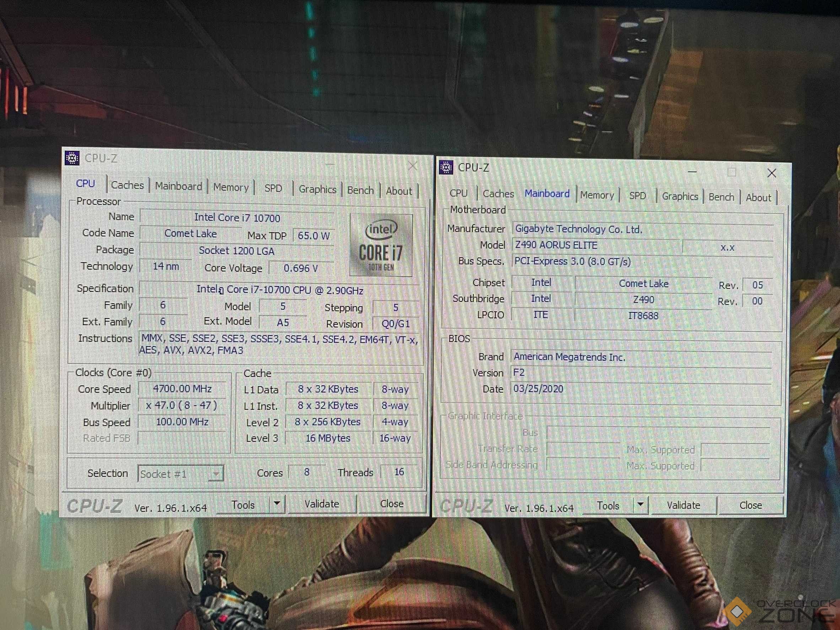Open About tab in right window

[x=758, y=198]
